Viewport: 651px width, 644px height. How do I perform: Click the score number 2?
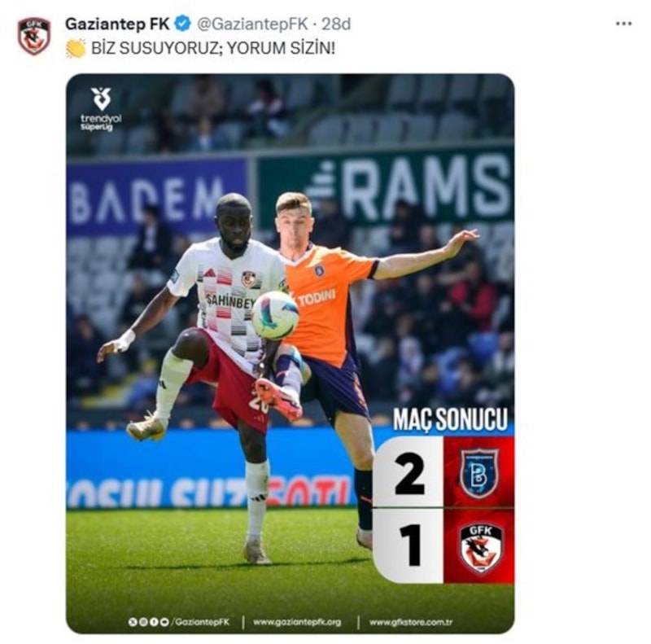point(409,474)
